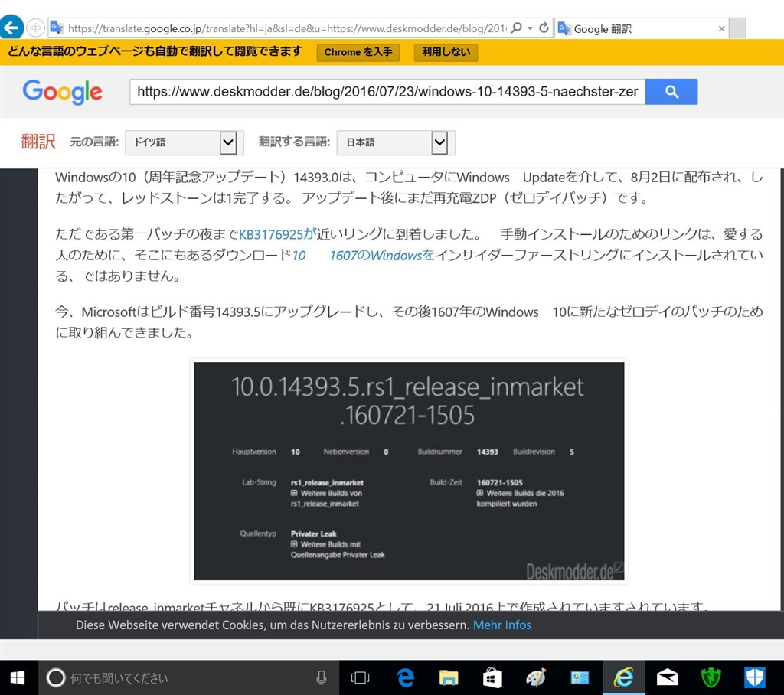Open the KB3176925 link

(x=277, y=234)
